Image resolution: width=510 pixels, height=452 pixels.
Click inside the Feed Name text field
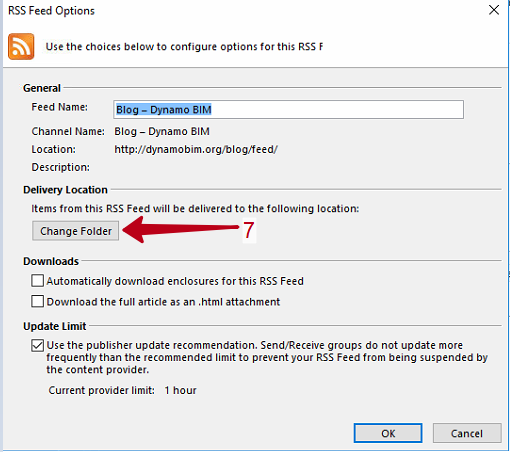(288, 109)
